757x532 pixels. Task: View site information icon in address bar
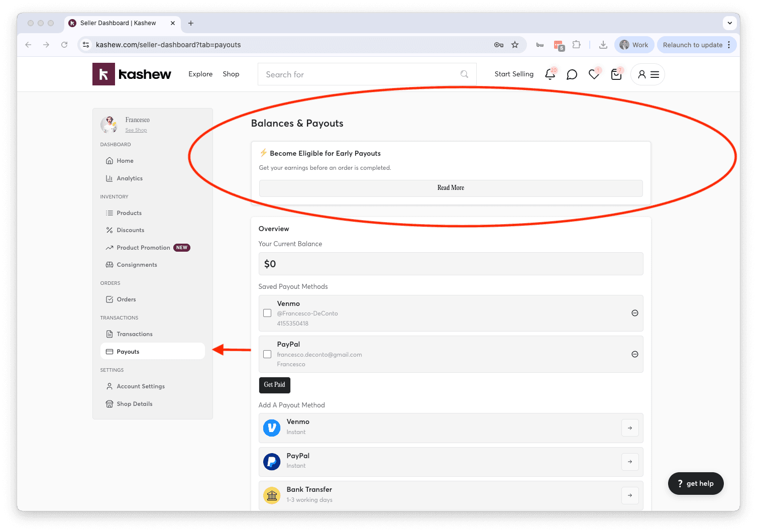tap(86, 45)
